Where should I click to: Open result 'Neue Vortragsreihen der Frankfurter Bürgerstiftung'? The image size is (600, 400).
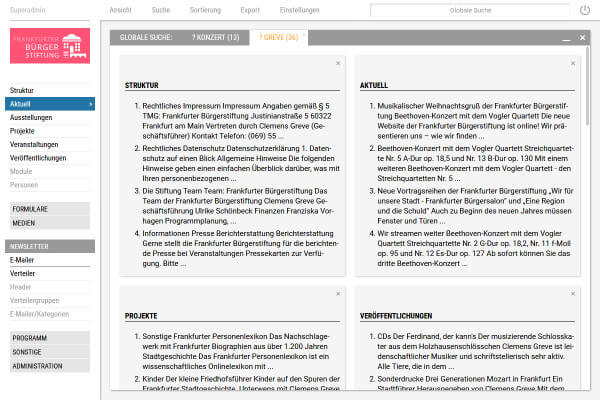475,206
